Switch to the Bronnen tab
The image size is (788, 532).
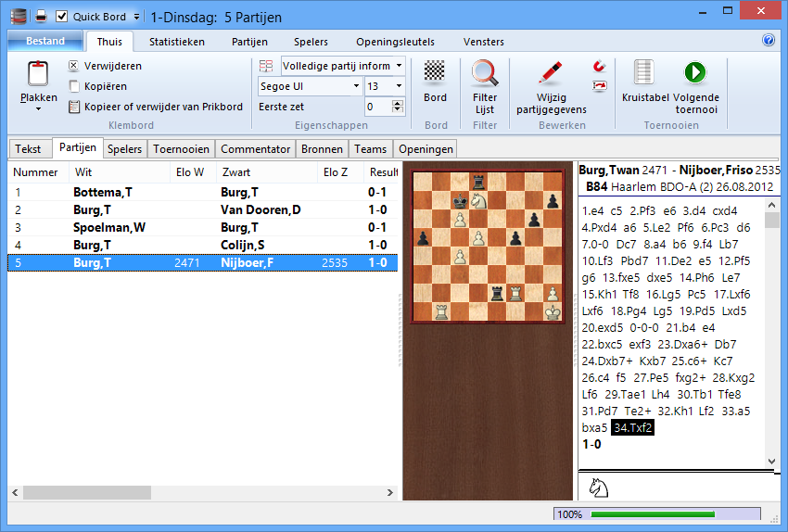[322, 149]
